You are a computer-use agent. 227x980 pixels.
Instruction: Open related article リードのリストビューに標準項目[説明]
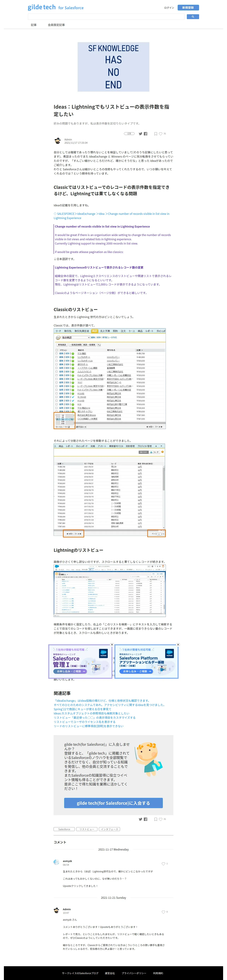(89, 726)
